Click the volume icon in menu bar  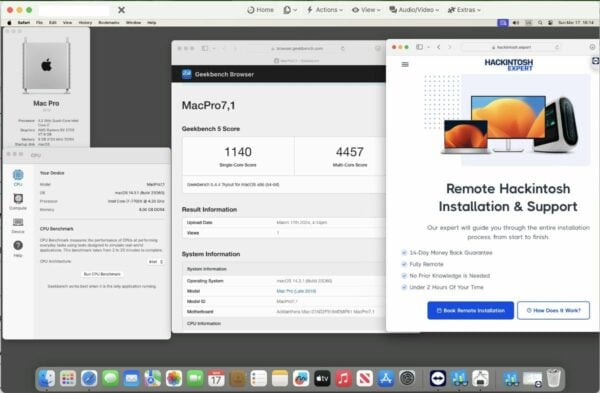coord(516,23)
